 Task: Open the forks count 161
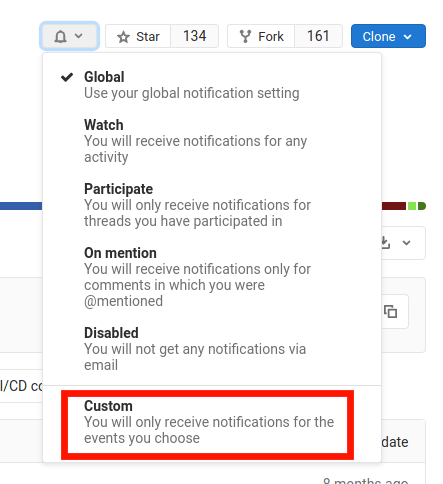pyautogui.click(x=318, y=36)
